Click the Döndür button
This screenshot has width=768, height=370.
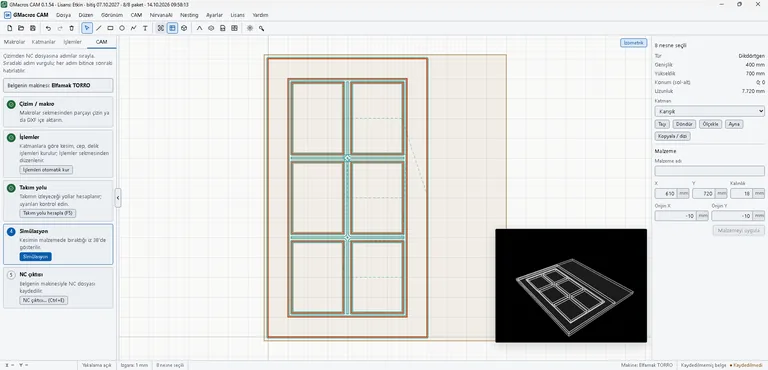pyautogui.click(x=684, y=124)
